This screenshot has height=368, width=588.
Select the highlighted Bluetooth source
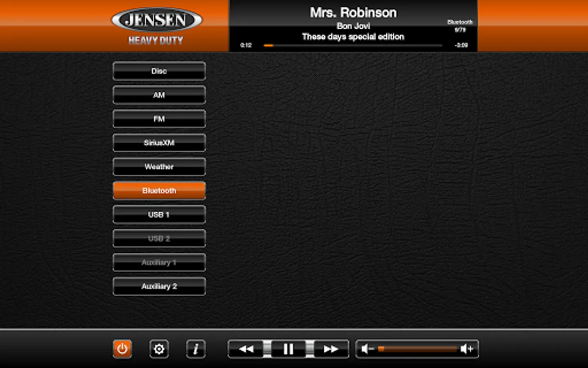tap(159, 191)
